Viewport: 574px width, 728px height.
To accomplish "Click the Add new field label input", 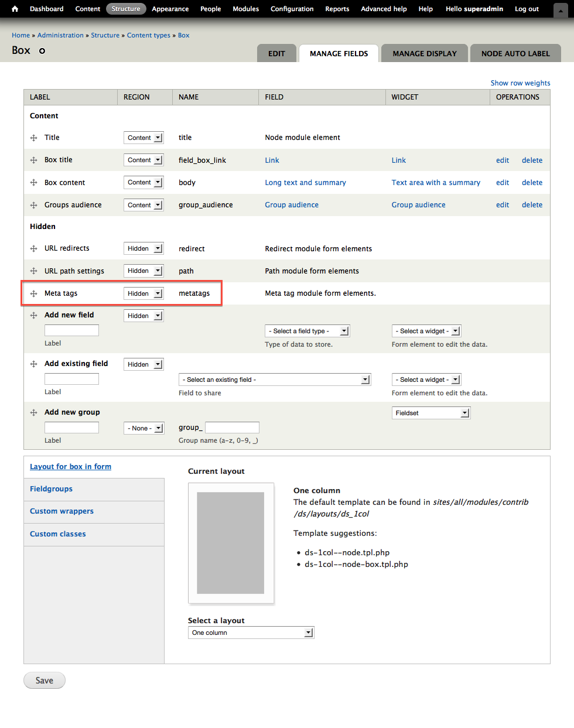I will tap(71, 330).
